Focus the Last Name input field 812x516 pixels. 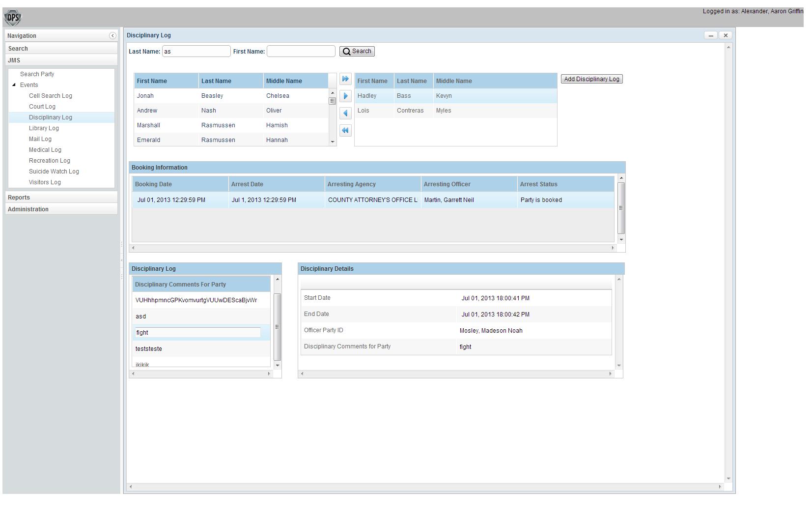click(x=196, y=51)
